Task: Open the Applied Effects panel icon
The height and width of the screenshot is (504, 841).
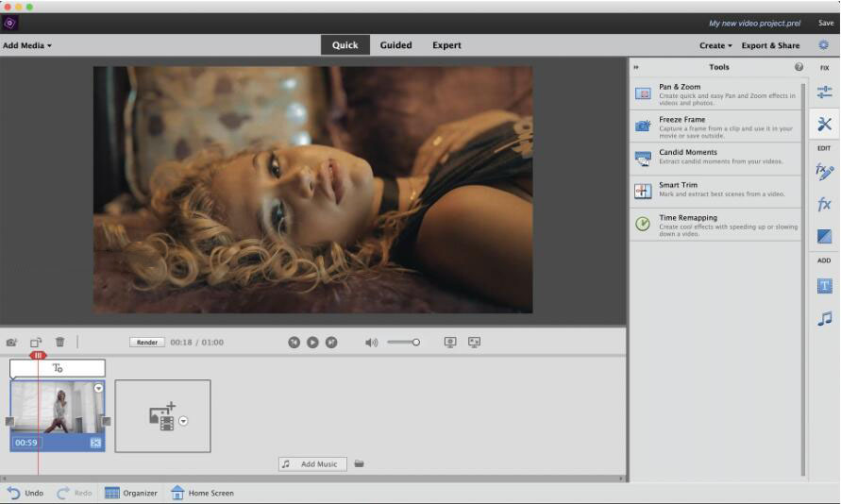Action: pyautogui.click(x=824, y=172)
